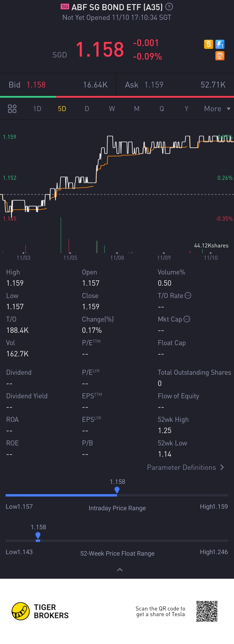Open the question mark help icon beside A35
The image size is (234, 644).
click(169, 7)
